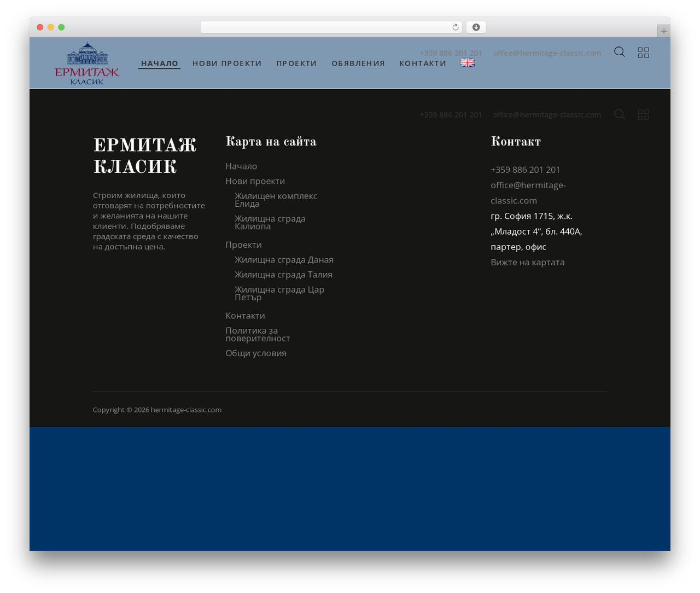Image resolution: width=700 pixels, height=593 pixels.
Task: Click the Проекти sitemap link
Action: (x=243, y=245)
